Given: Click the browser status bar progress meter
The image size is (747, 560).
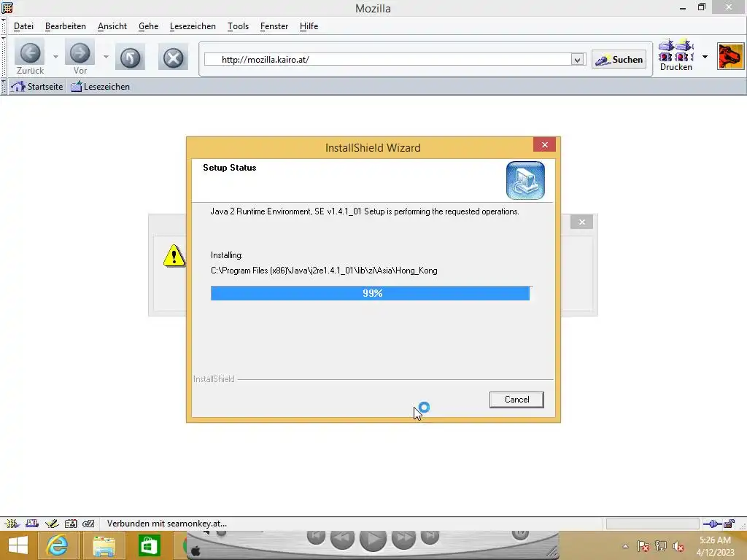Looking at the screenshot, I should (x=652, y=524).
